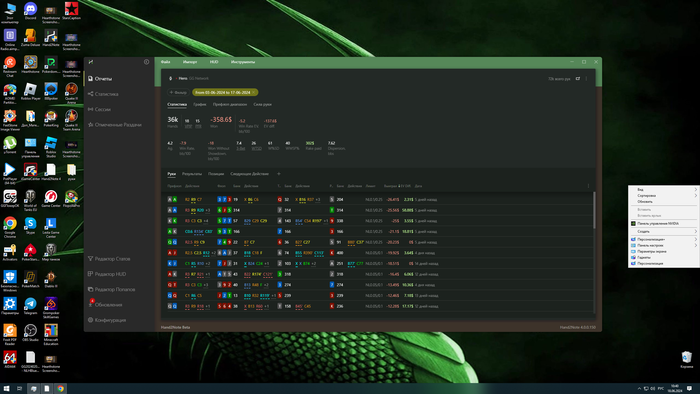The width and height of the screenshot is (700, 394).
Task: Open Панель управления NVIDIA from the context menu
Action: pos(664,224)
